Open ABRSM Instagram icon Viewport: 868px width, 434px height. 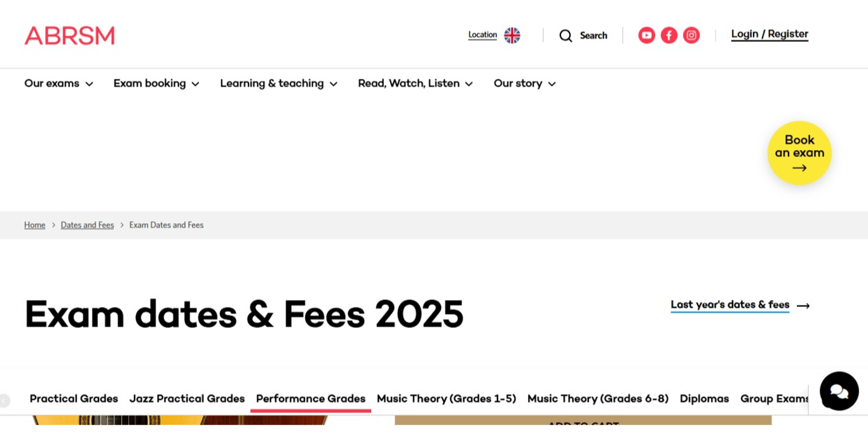(691, 35)
